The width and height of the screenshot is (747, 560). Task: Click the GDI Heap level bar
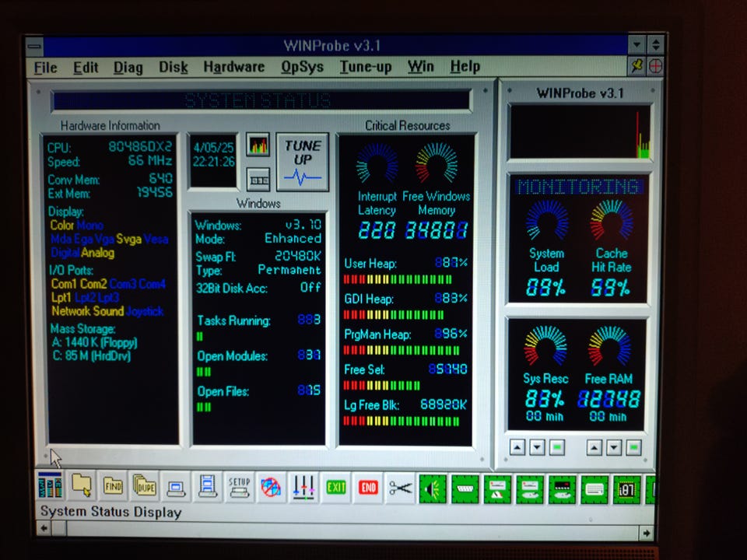(x=394, y=315)
